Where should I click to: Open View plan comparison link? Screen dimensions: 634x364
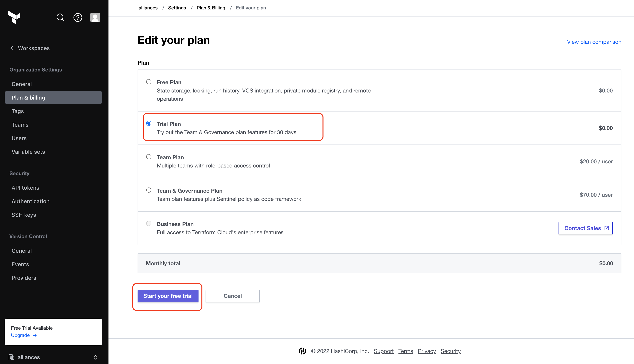(x=594, y=42)
